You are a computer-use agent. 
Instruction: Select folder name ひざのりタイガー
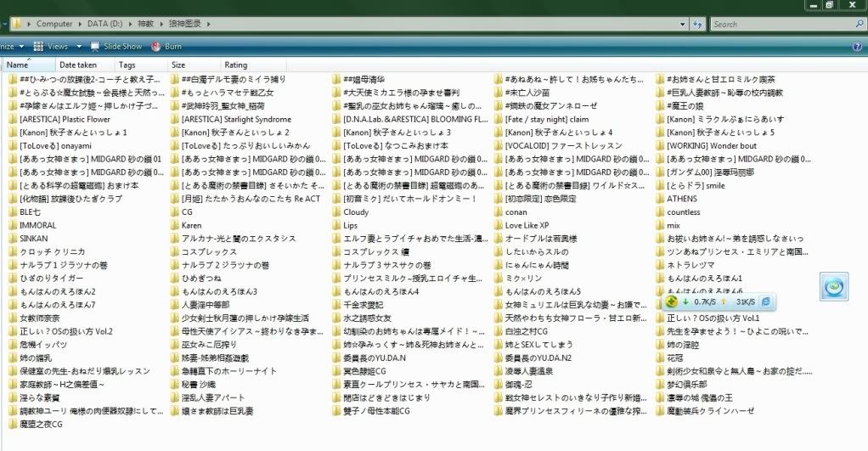(52, 279)
